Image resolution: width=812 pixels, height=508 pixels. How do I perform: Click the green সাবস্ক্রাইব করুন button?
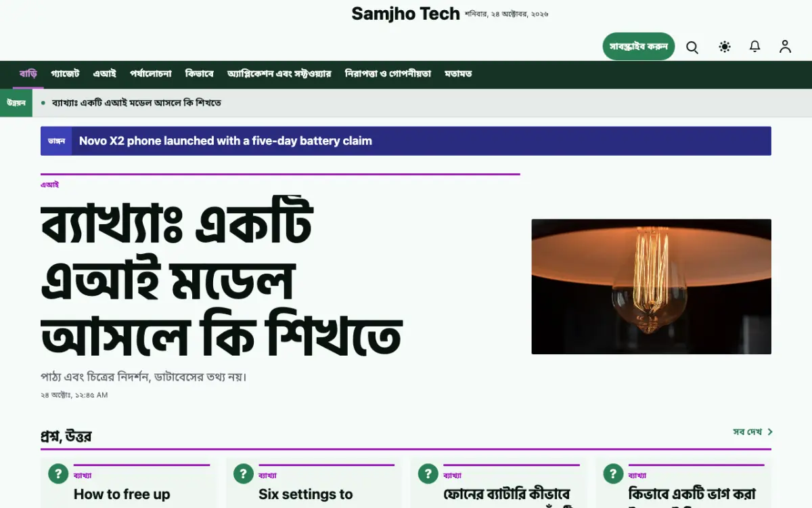[639, 46]
